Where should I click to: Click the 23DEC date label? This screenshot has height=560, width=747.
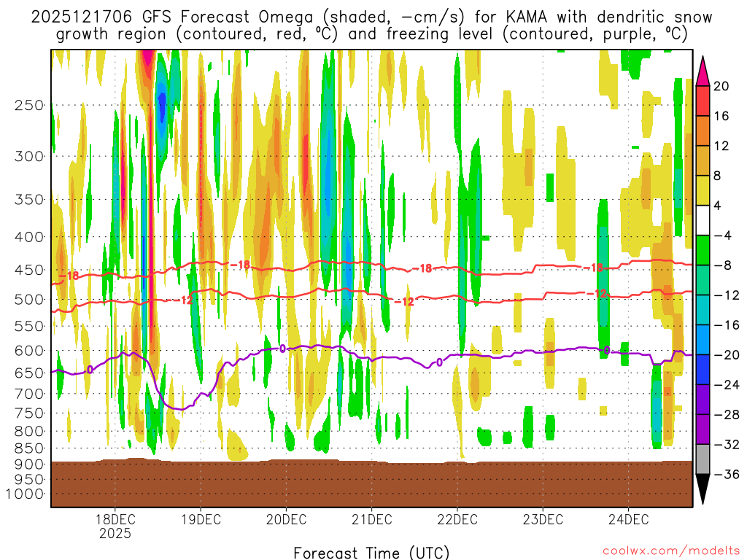tap(543, 519)
